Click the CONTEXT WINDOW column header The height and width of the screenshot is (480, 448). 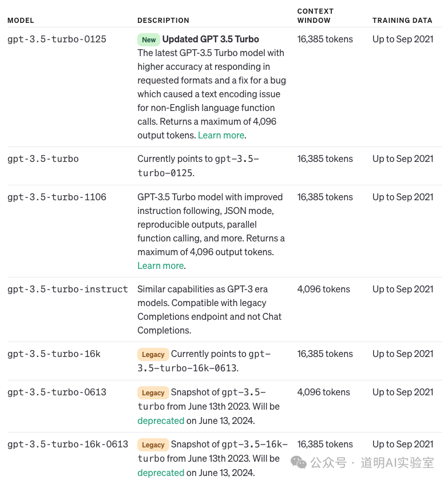coord(315,16)
